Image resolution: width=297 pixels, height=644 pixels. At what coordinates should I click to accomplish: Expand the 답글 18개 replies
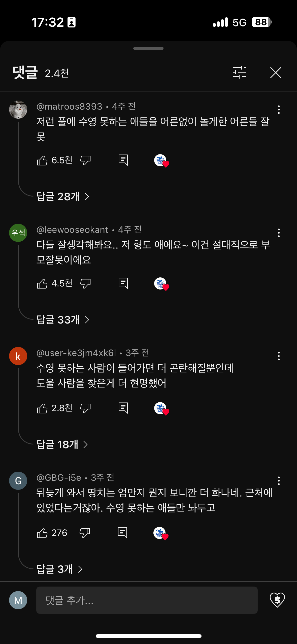62,444
